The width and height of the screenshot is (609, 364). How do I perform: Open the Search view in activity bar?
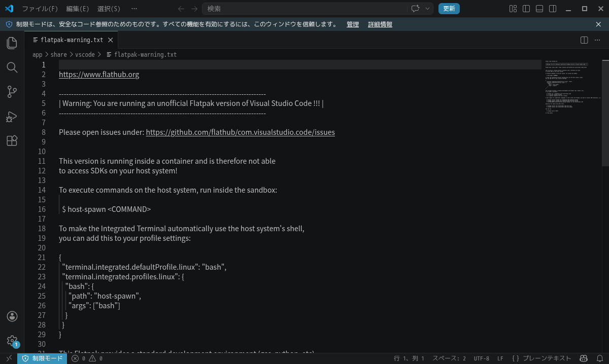[x=12, y=67]
